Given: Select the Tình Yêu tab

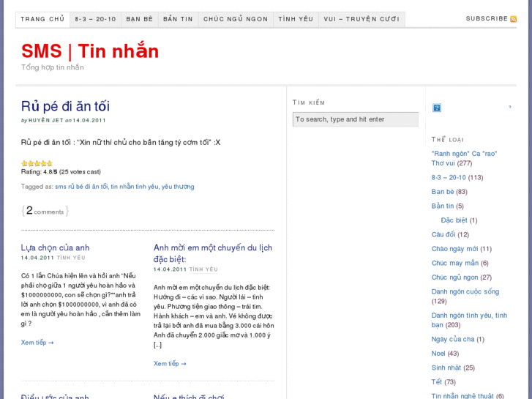Looking at the screenshot, I should [296, 19].
